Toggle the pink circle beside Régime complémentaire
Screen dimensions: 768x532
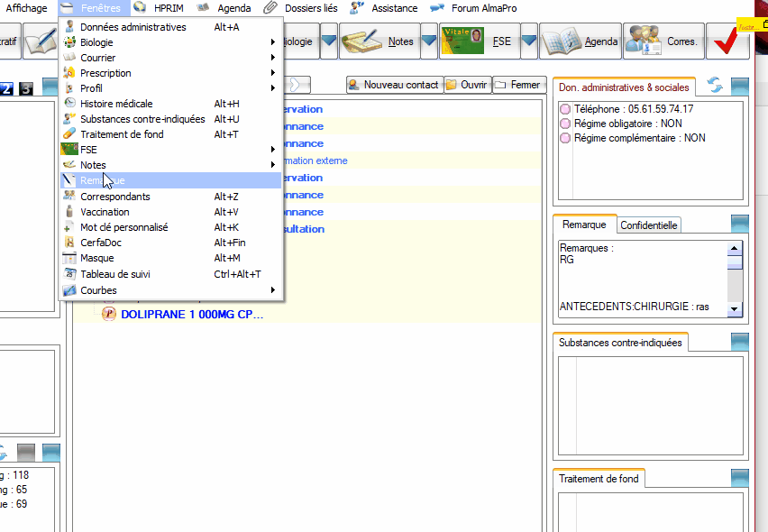coord(565,138)
